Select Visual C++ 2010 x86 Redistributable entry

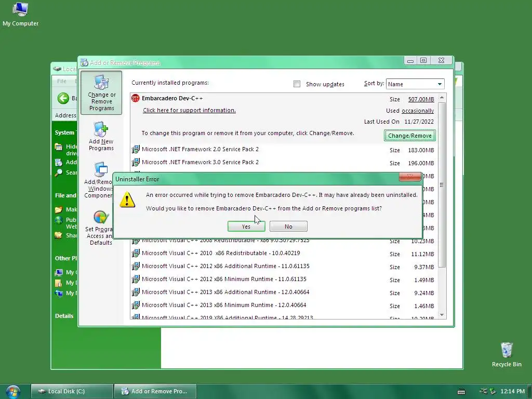284,254
